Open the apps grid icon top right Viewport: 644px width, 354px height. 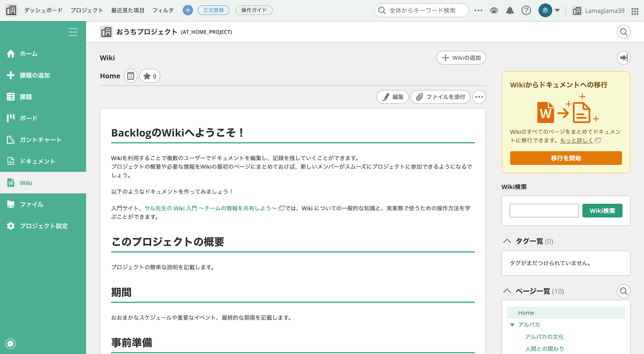(x=635, y=11)
